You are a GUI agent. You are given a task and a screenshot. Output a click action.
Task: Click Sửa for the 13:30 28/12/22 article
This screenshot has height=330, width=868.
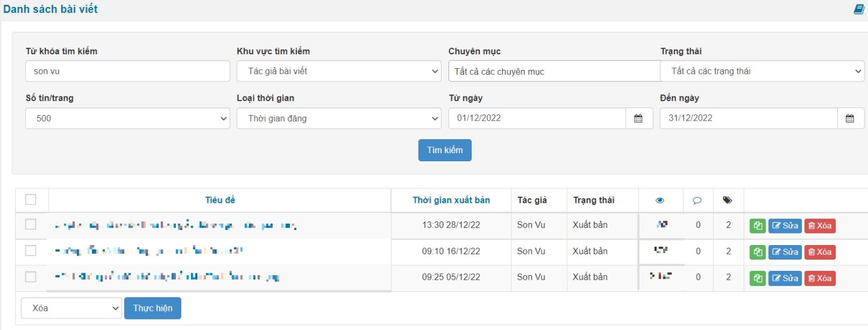785,225
